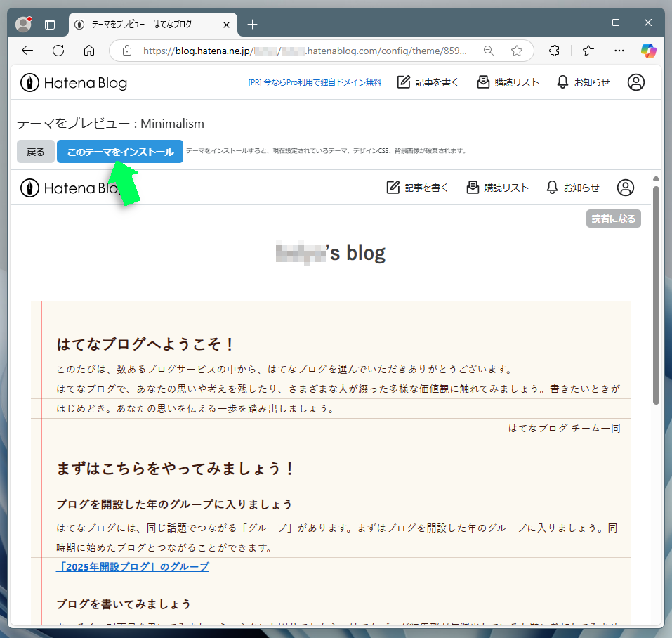Open the blog title 's blog link
The height and width of the screenshot is (638, 672).
coord(331,253)
